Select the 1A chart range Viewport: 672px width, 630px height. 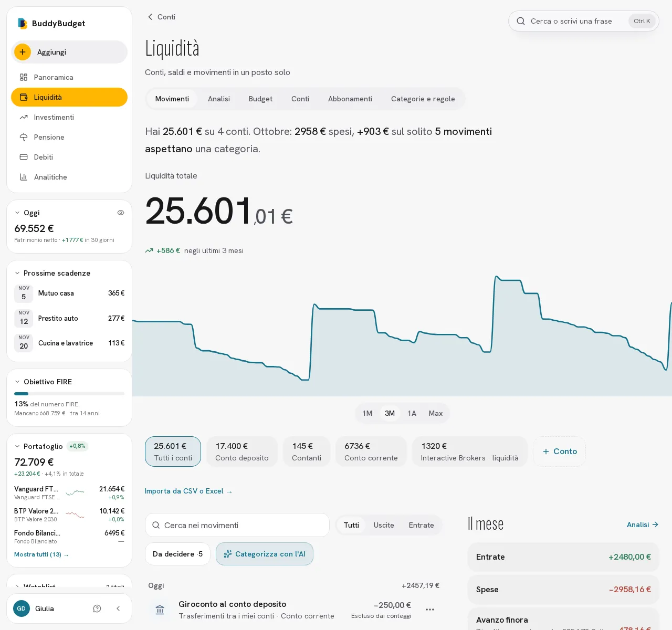click(x=412, y=413)
